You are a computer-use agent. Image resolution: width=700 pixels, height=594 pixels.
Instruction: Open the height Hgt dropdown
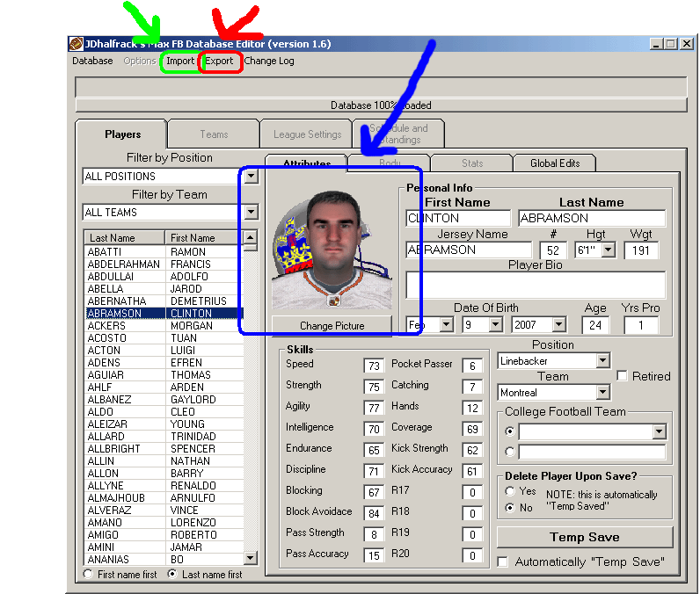click(608, 250)
